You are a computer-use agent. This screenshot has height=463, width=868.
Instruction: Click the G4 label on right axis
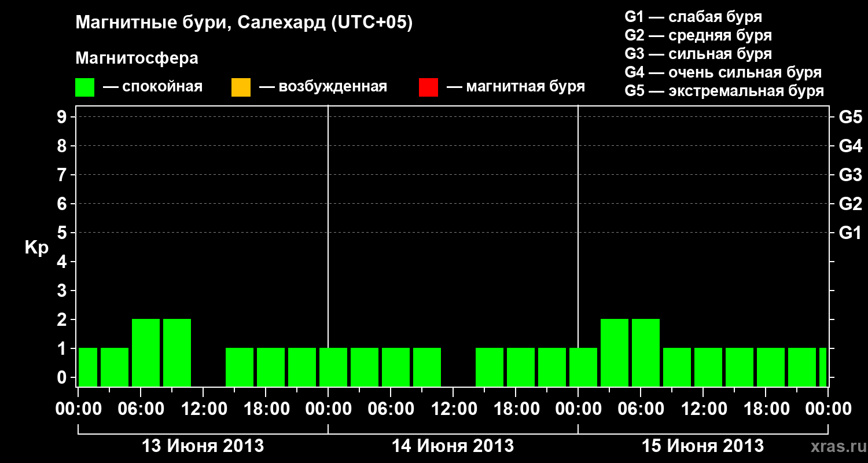(850, 146)
